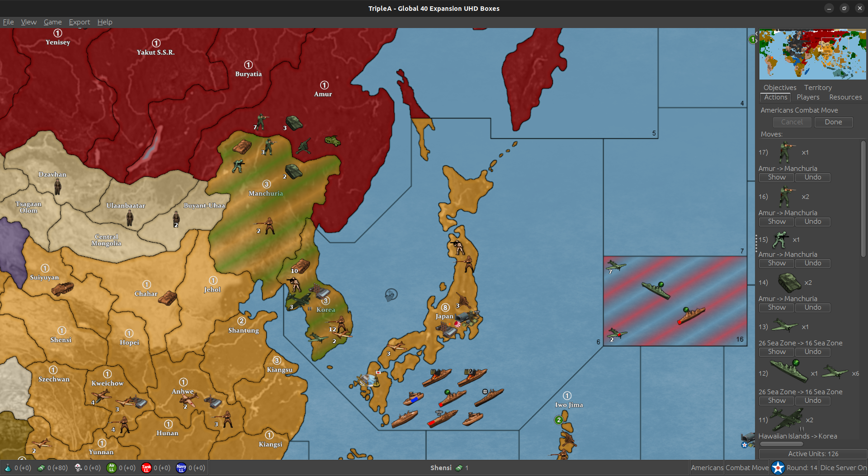This screenshot has height=476, width=868.
Task: Select the battleship in sea zone 16
Action: click(x=656, y=290)
